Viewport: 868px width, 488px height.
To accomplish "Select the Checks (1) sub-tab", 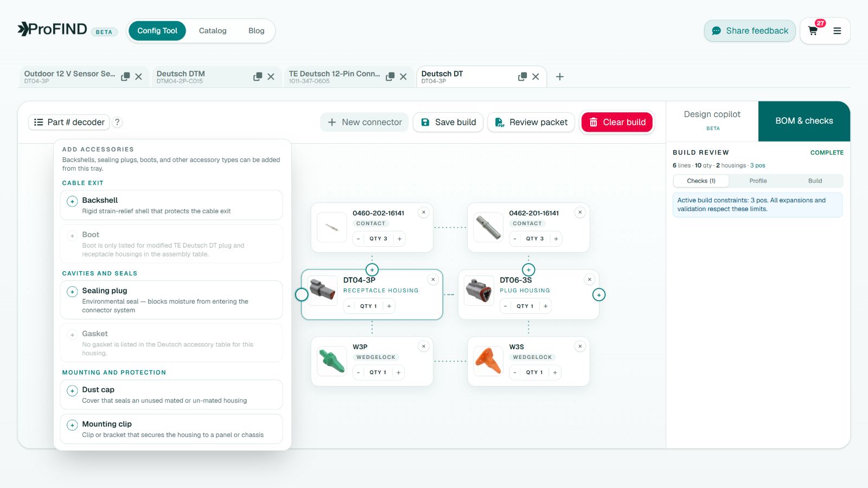I will pos(701,181).
